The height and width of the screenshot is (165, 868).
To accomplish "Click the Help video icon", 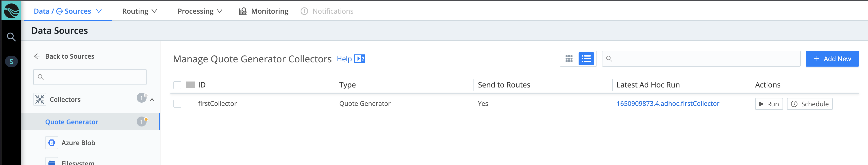I will pyautogui.click(x=359, y=59).
